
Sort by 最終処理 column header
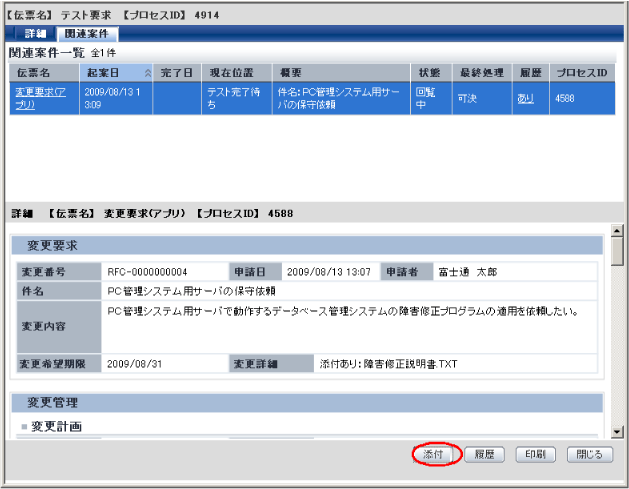coord(482,73)
